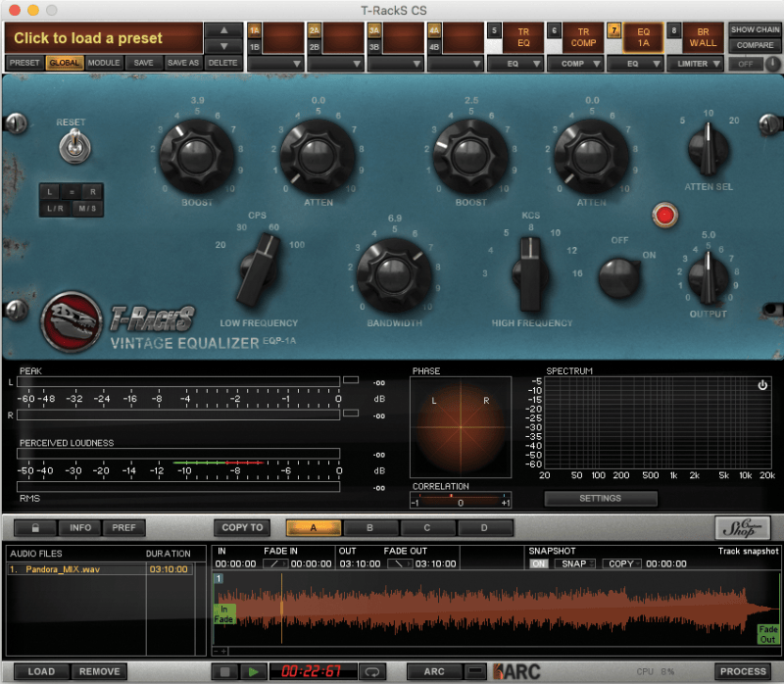Click the stop playback button

tap(225, 671)
